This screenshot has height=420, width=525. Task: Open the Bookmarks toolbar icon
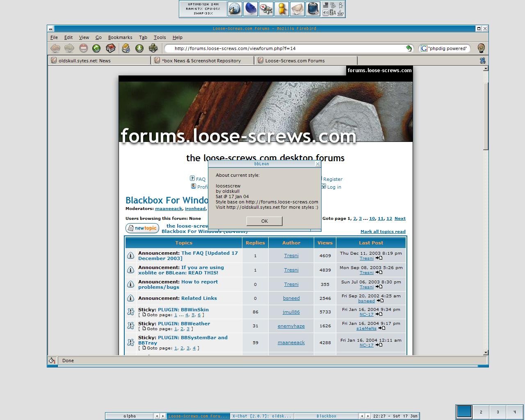[x=126, y=48]
